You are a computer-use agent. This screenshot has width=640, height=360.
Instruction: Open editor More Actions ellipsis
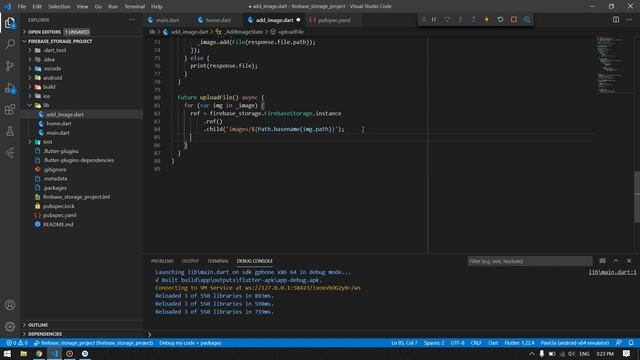pos(629,20)
